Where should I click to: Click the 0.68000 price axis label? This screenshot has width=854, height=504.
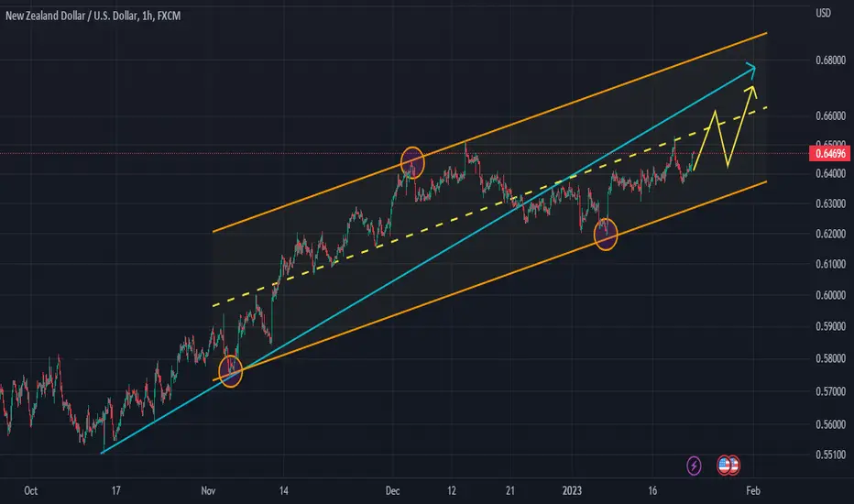[830, 60]
